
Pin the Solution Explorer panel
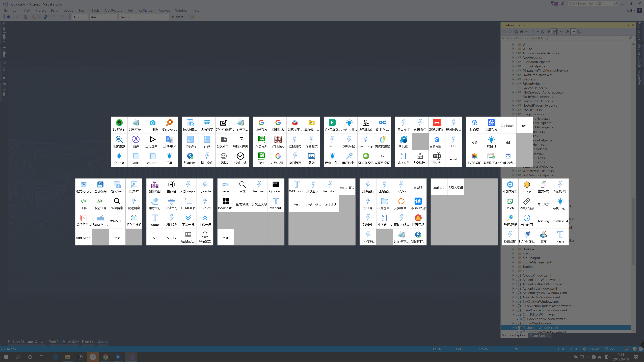tap(628, 25)
